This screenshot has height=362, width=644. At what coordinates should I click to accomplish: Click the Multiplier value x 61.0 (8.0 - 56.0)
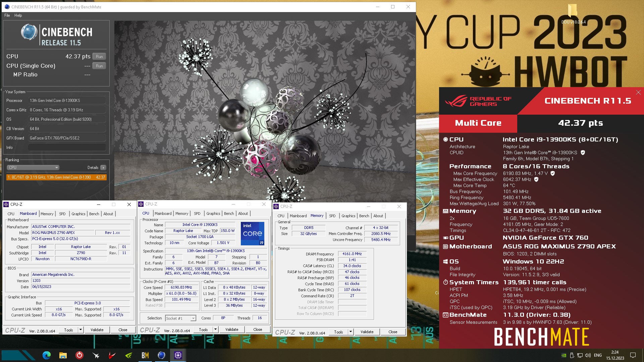pos(181,294)
